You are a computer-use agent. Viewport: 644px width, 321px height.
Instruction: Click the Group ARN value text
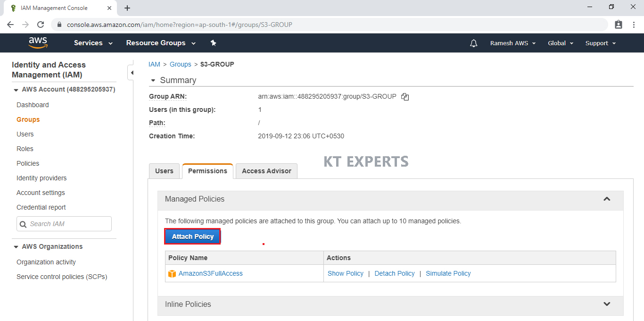327,96
